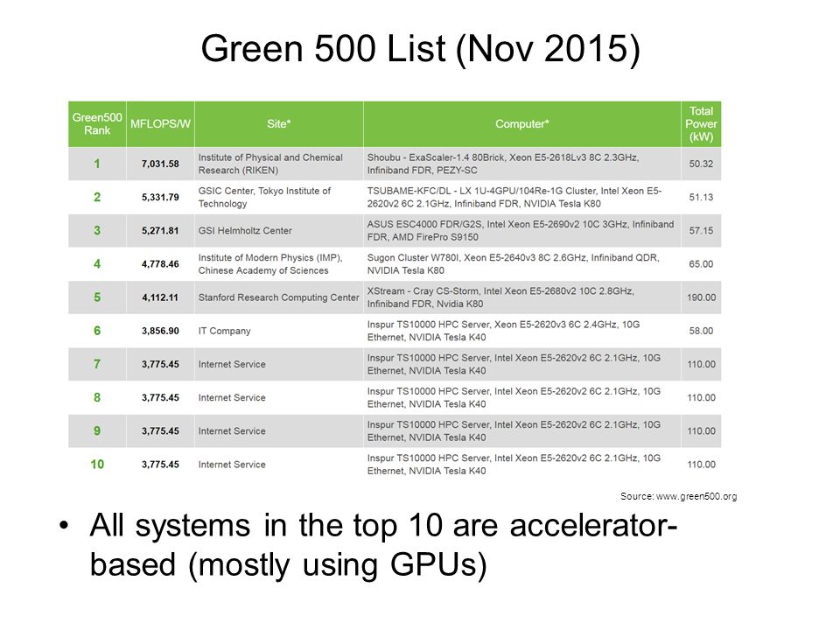This screenshot has height=630, width=840.
Task: Select the value 4,778.46
Action: 160,263
